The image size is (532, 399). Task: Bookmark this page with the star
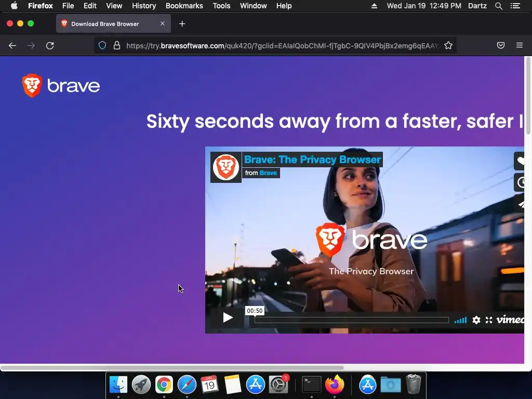point(448,46)
